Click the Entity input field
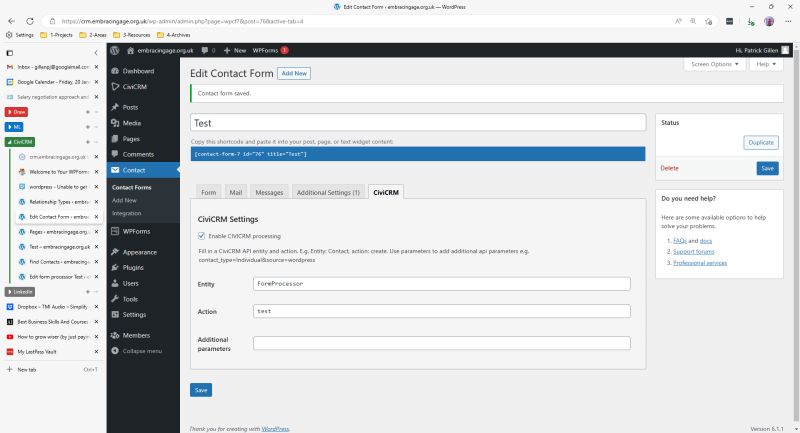 tap(441, 284)
